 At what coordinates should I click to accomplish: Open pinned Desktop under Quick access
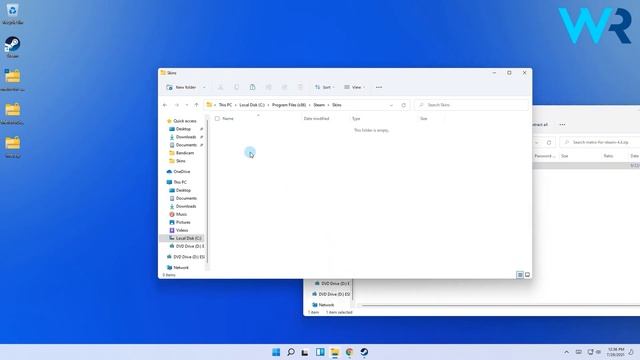(x=183, y=129)
